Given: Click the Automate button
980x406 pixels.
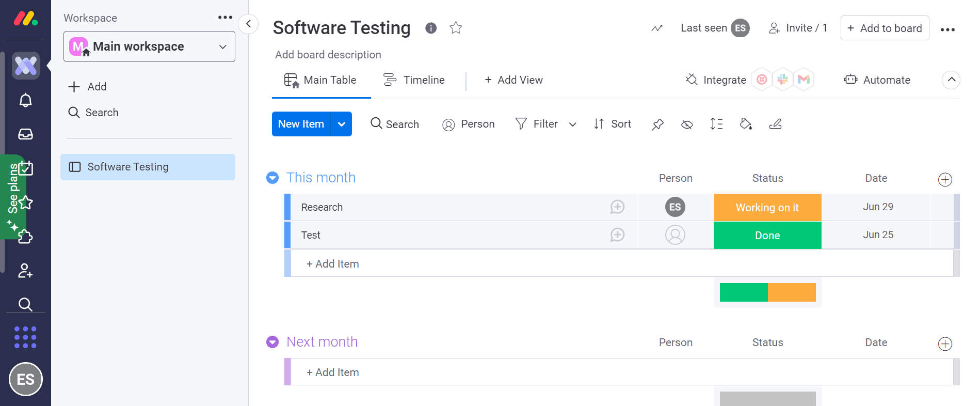Looking at the screenshot, I should pyautogui.click(x=877, y=80).
